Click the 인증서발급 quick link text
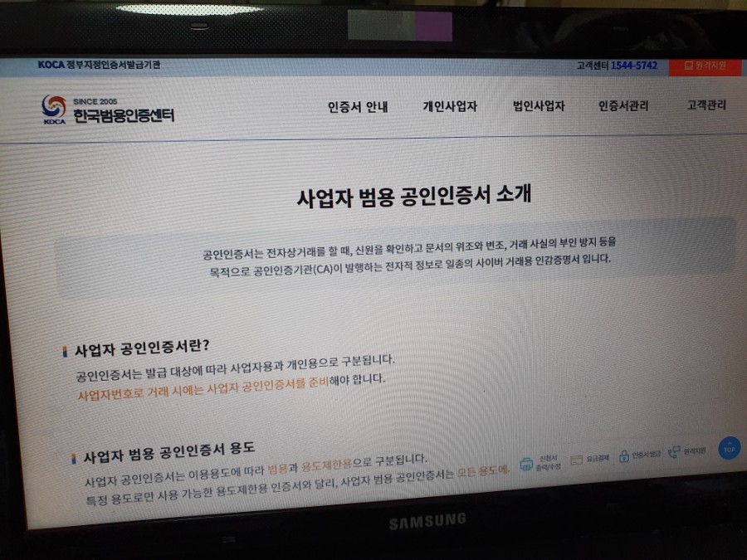Image resolution: width=747 pixels, height=560 pixels. click(646, 455)
